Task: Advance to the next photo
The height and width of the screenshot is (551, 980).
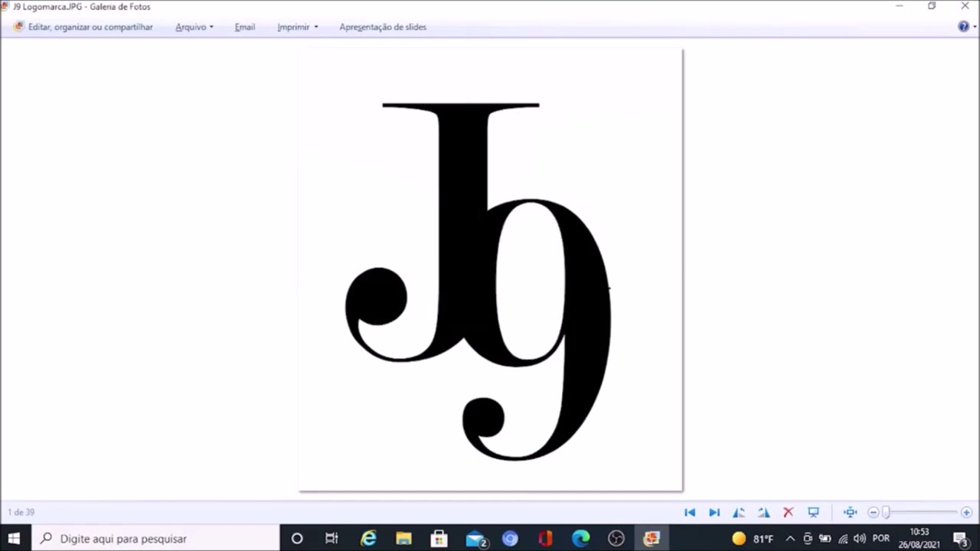Action: coord(714,513)
